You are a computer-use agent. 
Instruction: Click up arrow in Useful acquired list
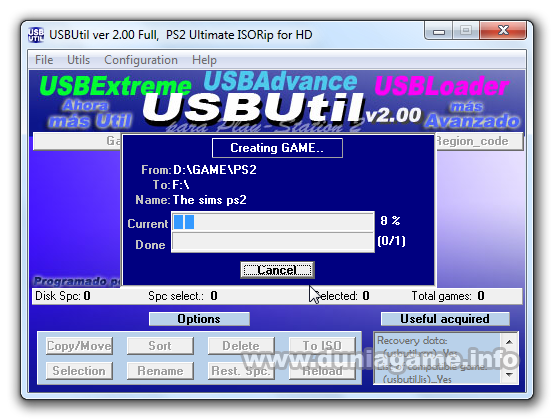pos(509,342)
